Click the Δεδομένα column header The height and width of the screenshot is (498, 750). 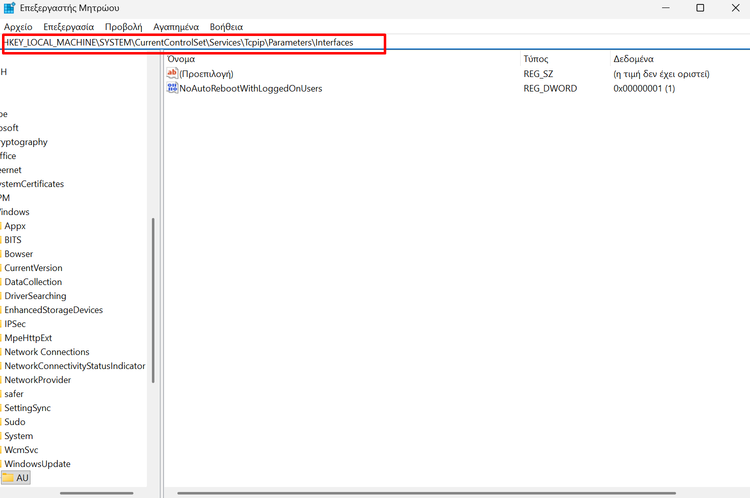click(x=633, y=59)
